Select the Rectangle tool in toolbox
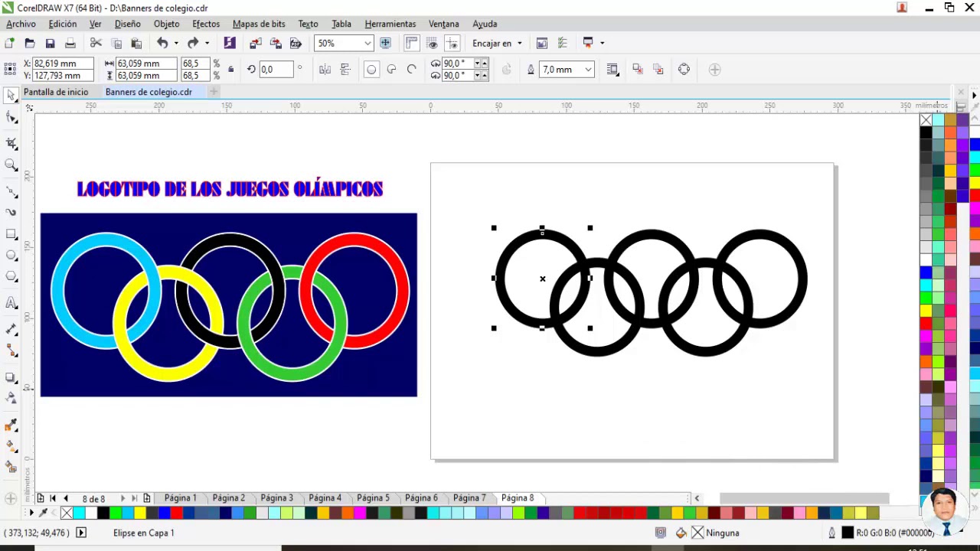Image resolution: width=980 pixels, height=551 pixels. tap(11, 234)
